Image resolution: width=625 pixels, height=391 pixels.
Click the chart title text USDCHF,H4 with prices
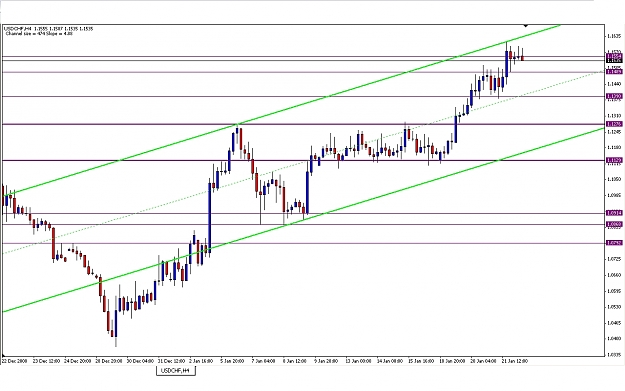pos(48,29)
